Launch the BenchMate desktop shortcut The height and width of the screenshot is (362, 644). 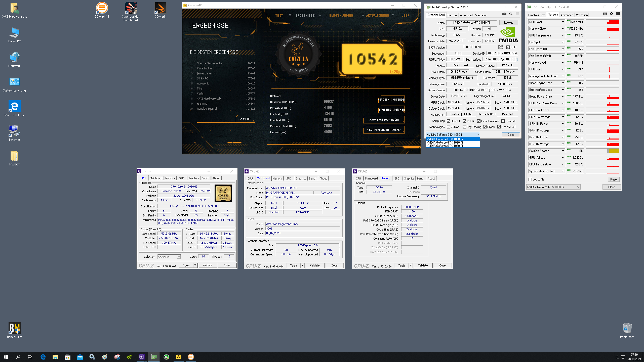coord(14,331)
